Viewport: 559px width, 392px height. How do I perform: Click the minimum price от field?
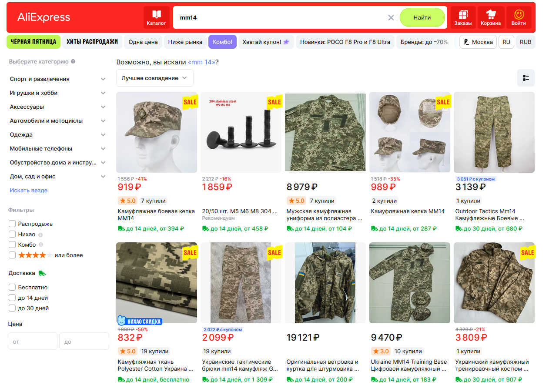click(33, 341)
